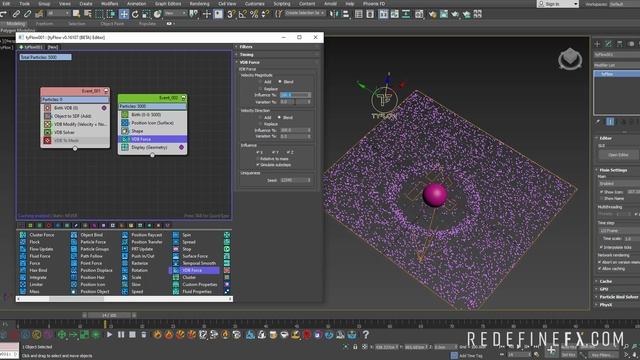Click the Flock icon in operator depot

point(23,242)
